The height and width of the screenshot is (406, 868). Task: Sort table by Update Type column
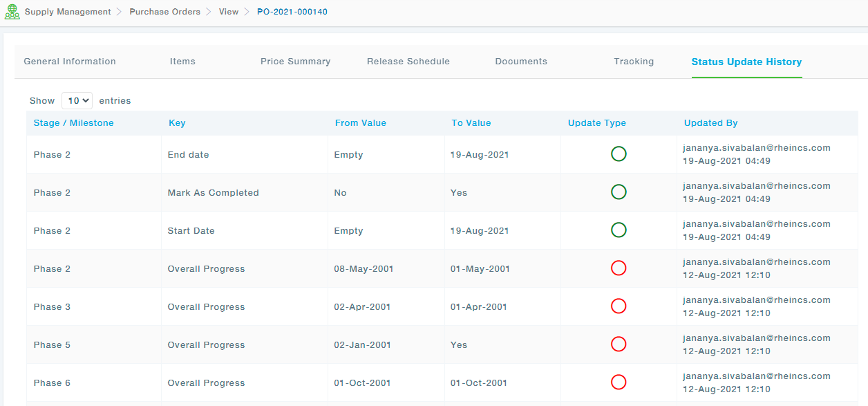click(x=596, y=123)
